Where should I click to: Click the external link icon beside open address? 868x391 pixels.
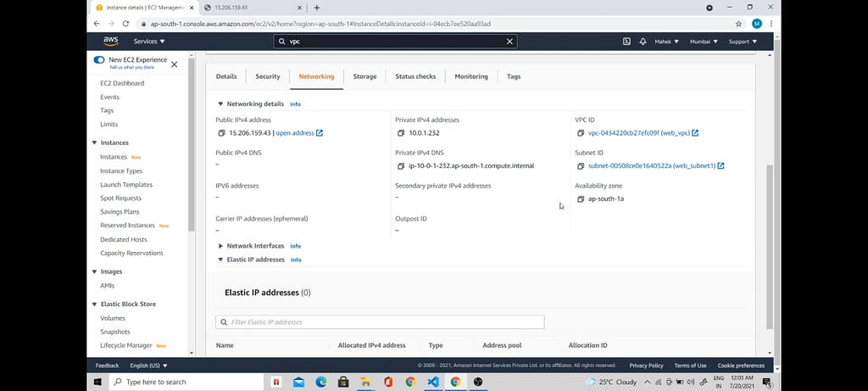point(320,133)
